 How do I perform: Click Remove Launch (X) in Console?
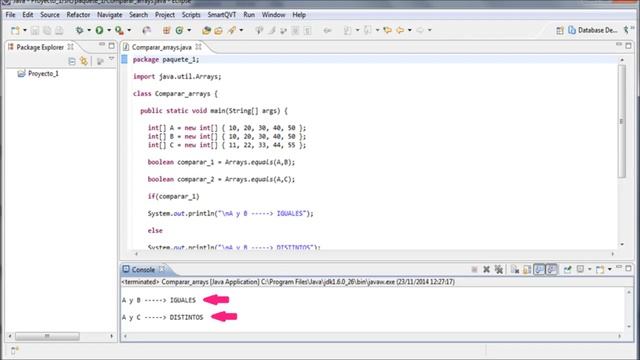click(486, 269)
